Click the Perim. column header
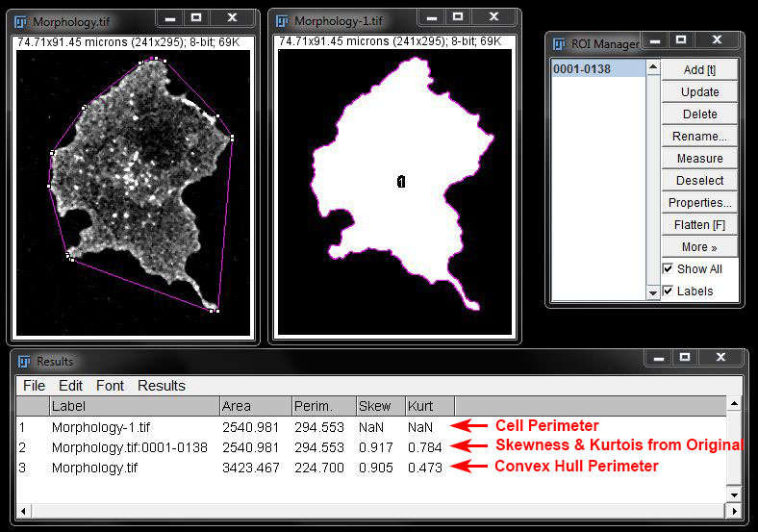Viewport: 758px width, 532px height. coord(324,406)
